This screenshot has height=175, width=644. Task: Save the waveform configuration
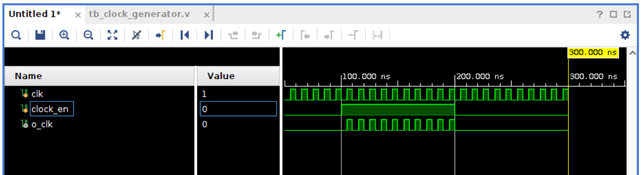(x=40, y=35)
